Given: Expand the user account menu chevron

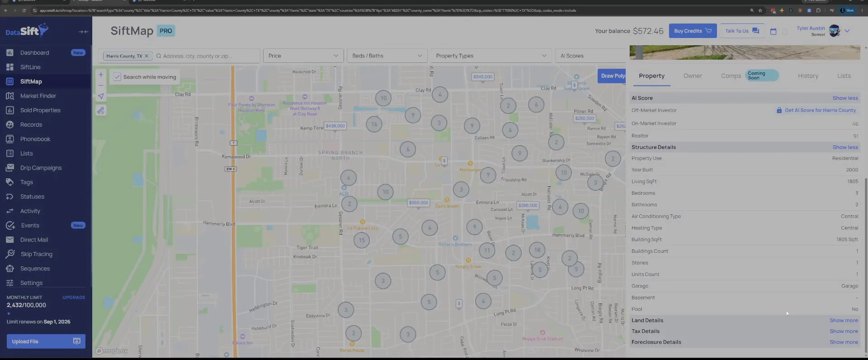Looking at the screenshot, I should point(847,31).
